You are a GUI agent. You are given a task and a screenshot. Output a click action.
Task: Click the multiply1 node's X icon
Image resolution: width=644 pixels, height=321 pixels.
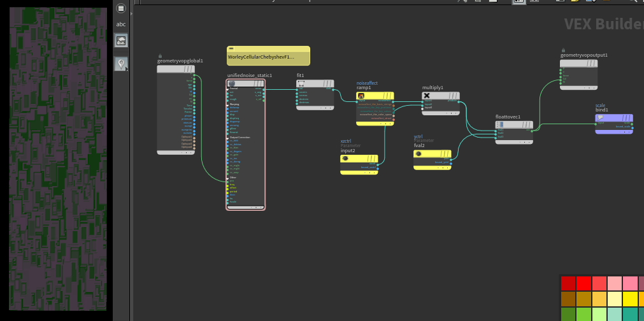427,96
